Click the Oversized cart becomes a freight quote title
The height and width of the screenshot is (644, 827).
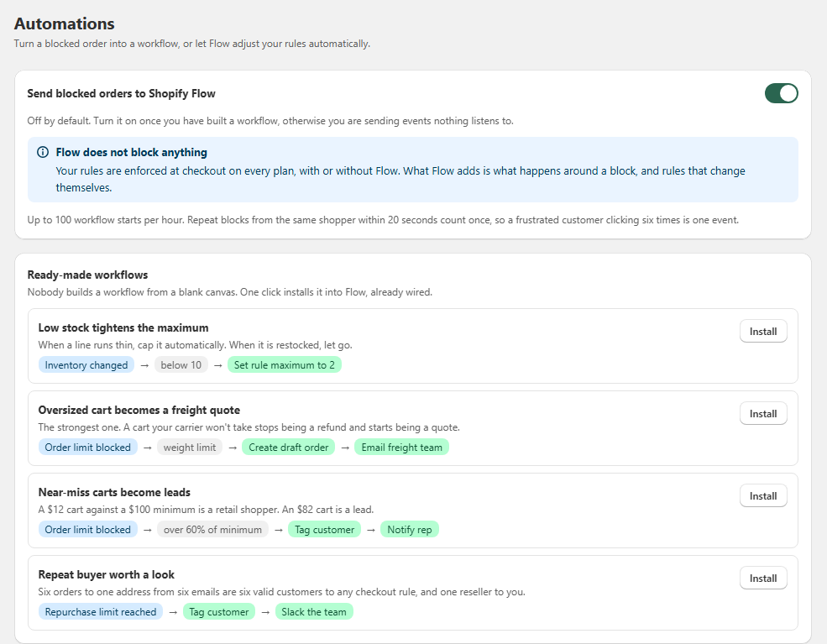139,410
